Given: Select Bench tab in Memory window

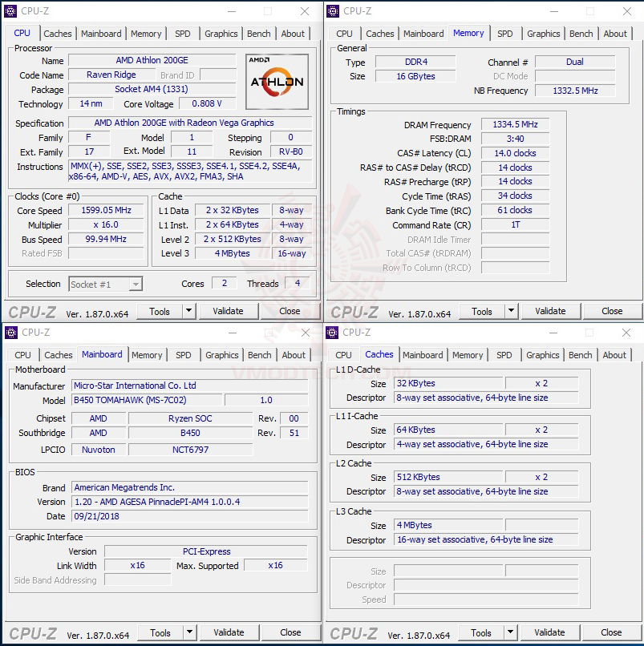Looking at the screenshot, I should [581, 34].
